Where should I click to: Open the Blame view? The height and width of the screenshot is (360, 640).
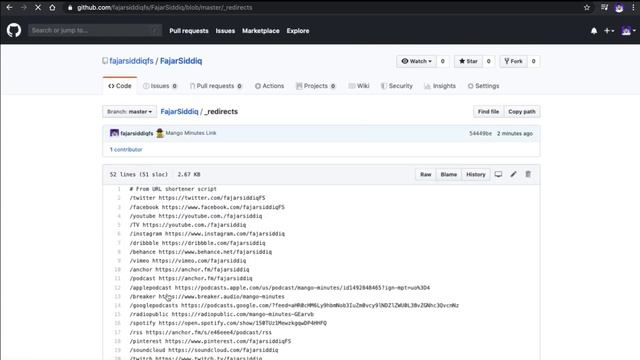pyautogui.click(x=449, y=174)
